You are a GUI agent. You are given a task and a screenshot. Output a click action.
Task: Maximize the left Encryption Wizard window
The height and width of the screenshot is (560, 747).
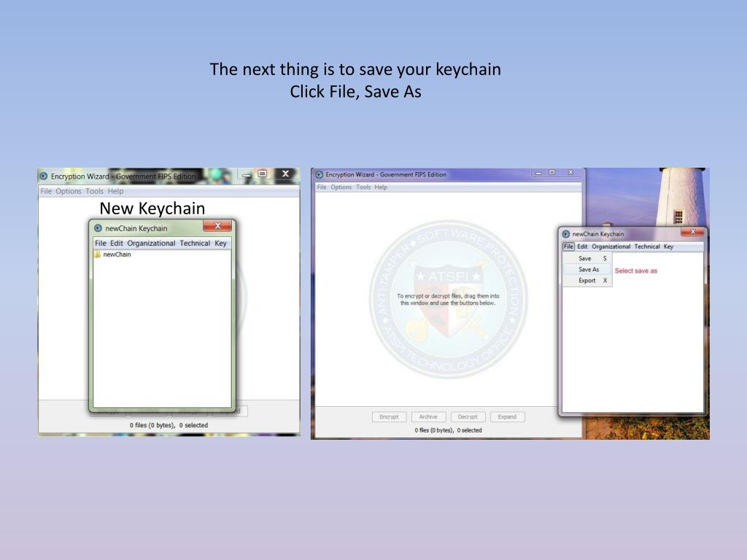tap(262, 174)
